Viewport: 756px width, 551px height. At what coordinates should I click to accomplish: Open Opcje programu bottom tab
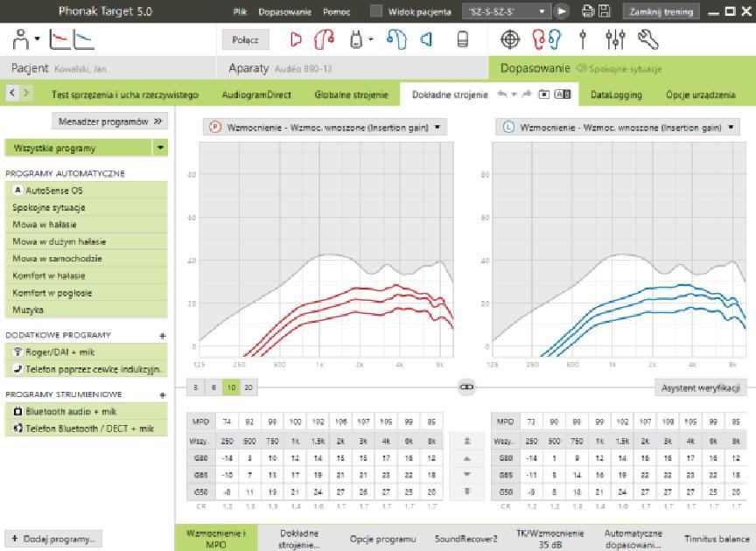click(x=382, y=539)
